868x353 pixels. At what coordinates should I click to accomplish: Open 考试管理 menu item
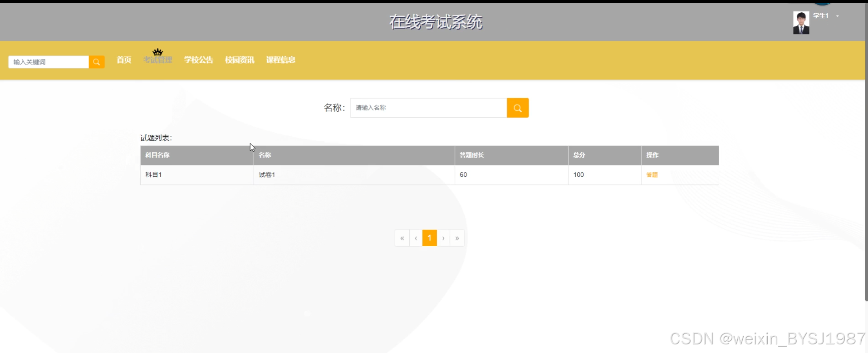tap(158, 60)
